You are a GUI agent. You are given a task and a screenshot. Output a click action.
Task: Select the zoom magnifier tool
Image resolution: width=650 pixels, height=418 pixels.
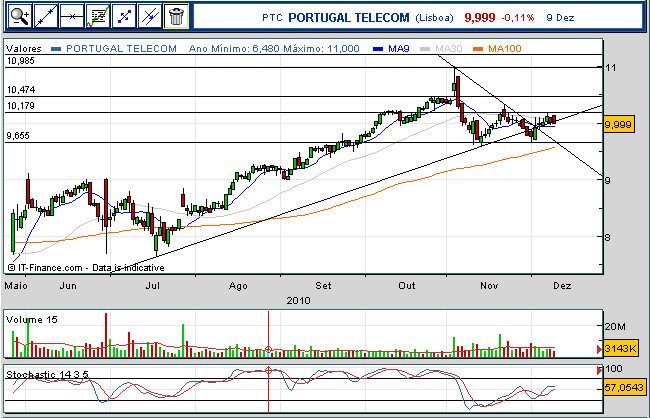(x=19, y=16)
